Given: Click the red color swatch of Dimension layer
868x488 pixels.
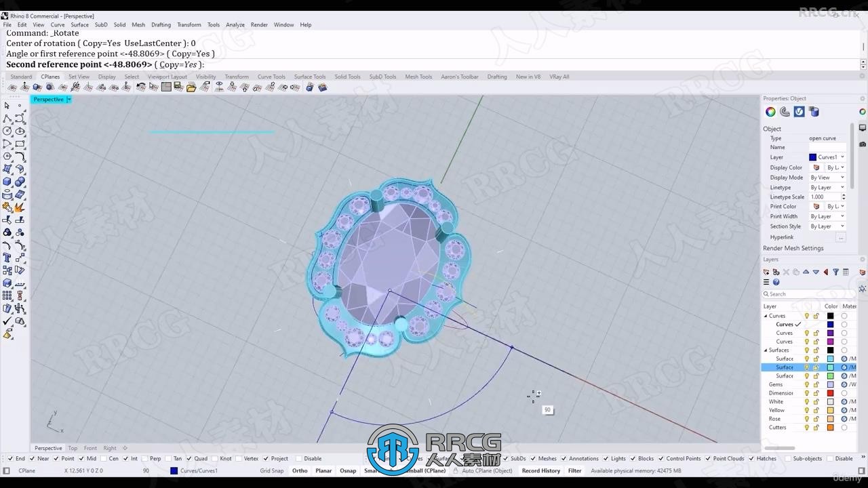Looking at the screenshot, I should (830, 393).
